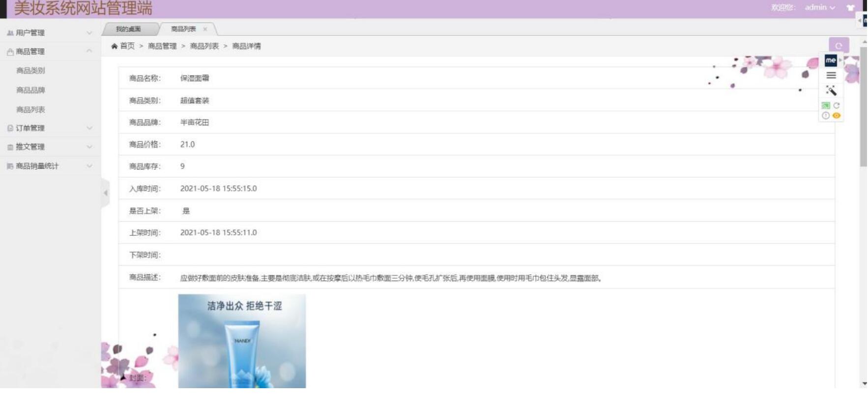Open the product cover image thumbnail

point(242,342)
